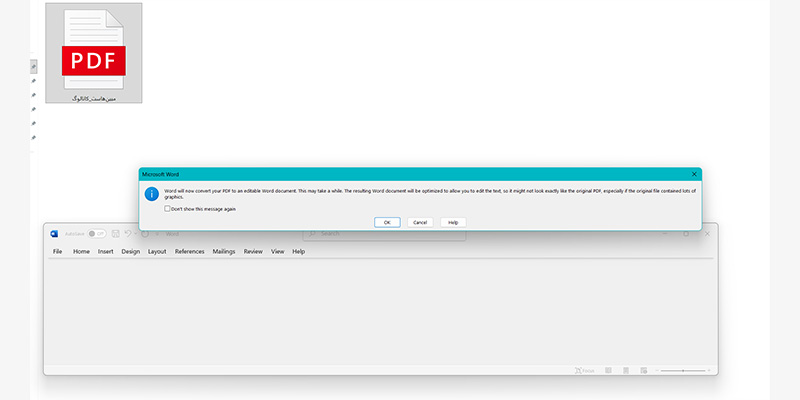Select the PDF file thumbnail
Screen dimensions: 800x400
click(93, 53)
